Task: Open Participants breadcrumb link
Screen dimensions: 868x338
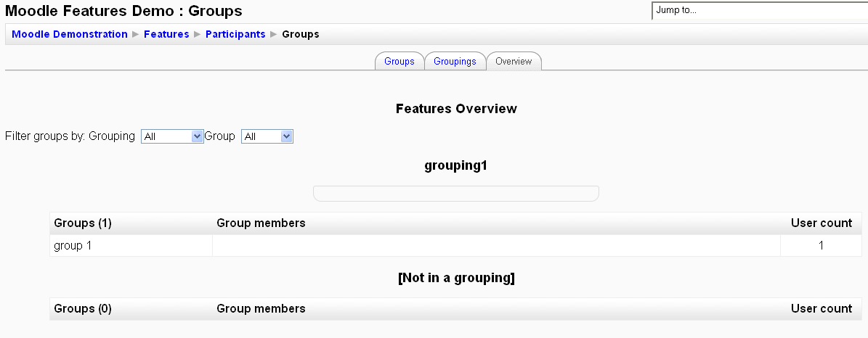Action: (235, 34)
